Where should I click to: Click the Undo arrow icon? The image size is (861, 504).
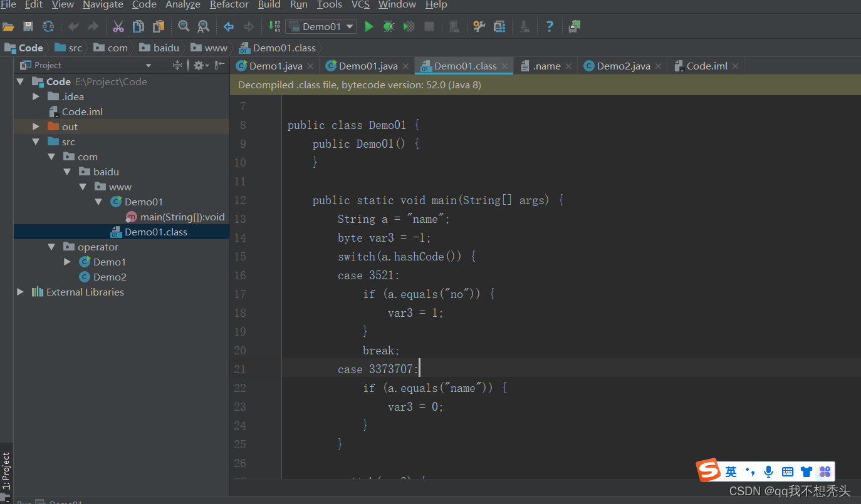click(x=73, y=26)
